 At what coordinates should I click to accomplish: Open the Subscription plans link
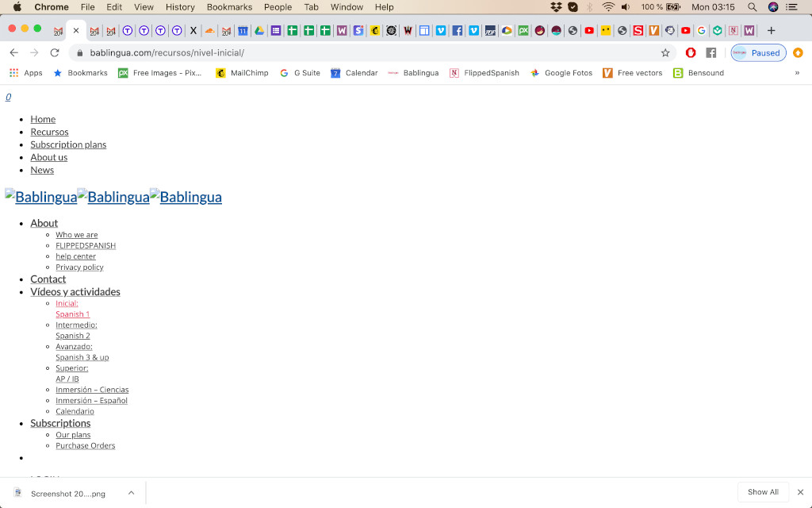[x=68, y=144]
